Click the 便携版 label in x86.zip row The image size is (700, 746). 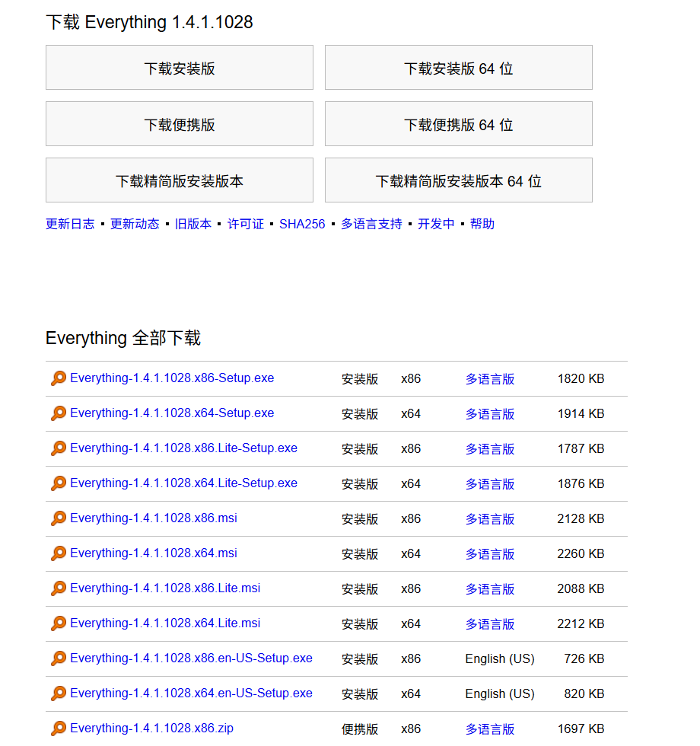tap(360, 729)
